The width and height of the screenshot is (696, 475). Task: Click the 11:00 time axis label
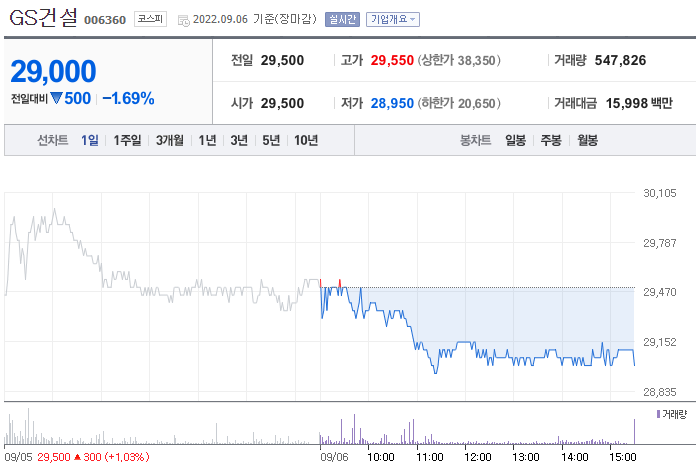point(430,457)
